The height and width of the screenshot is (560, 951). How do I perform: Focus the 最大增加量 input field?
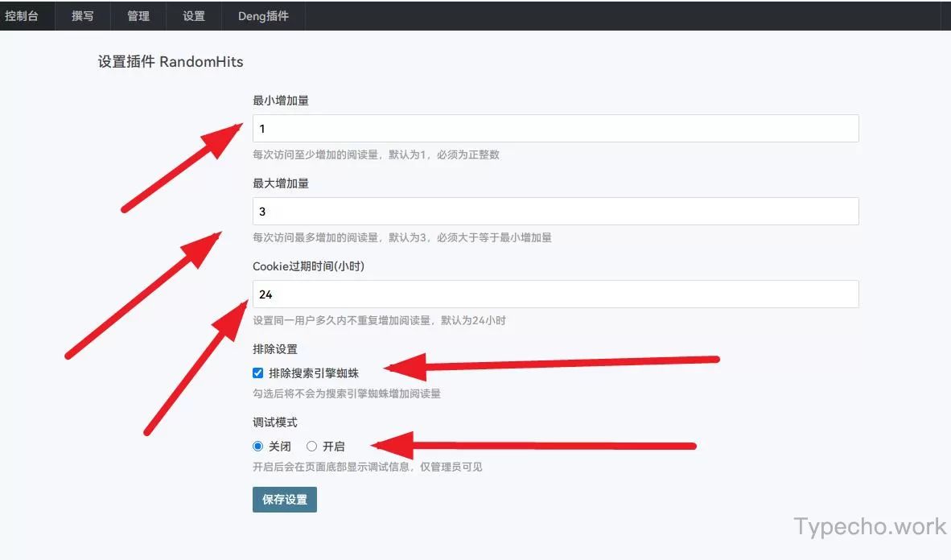tap(555, 212)
